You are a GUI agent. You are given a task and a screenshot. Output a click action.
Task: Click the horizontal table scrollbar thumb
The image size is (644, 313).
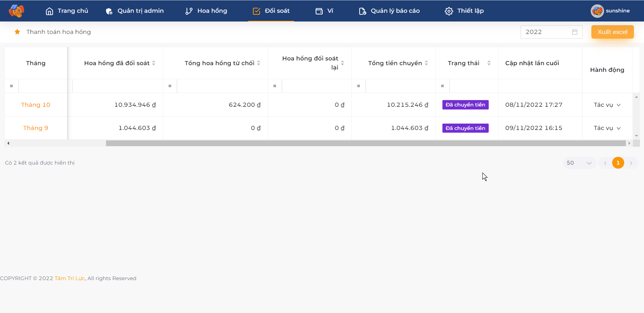[x=366, y=143]
